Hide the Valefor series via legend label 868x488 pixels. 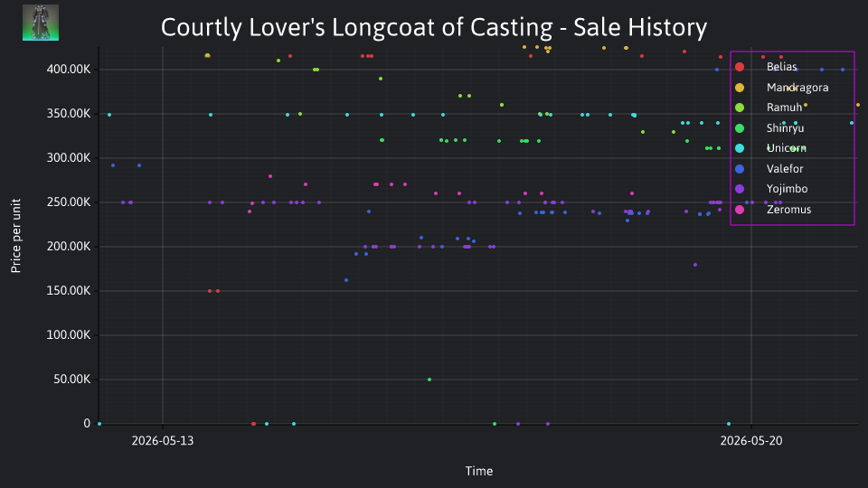pyautogui.click(x=785, y=169)
